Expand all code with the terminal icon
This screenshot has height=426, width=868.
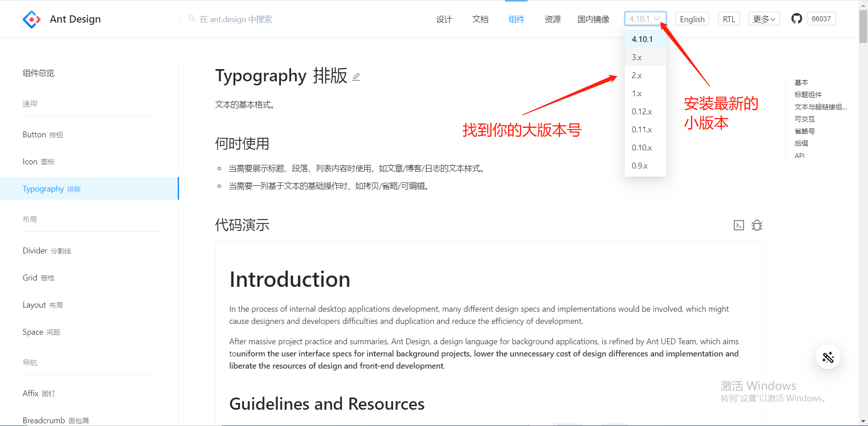[739, 225]
